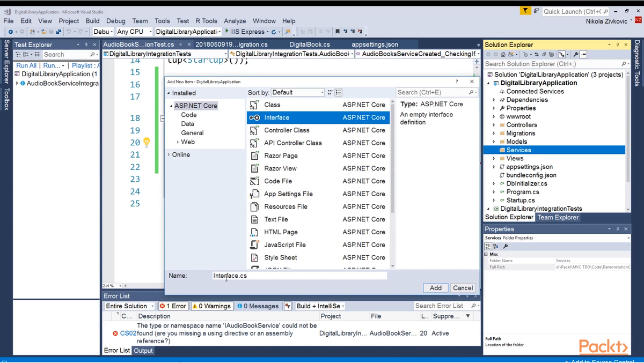This screenshot has height=363, width=644.
Task: Expand the Web category in dialog
Action: pyautogui.click(x=178, y=142)
